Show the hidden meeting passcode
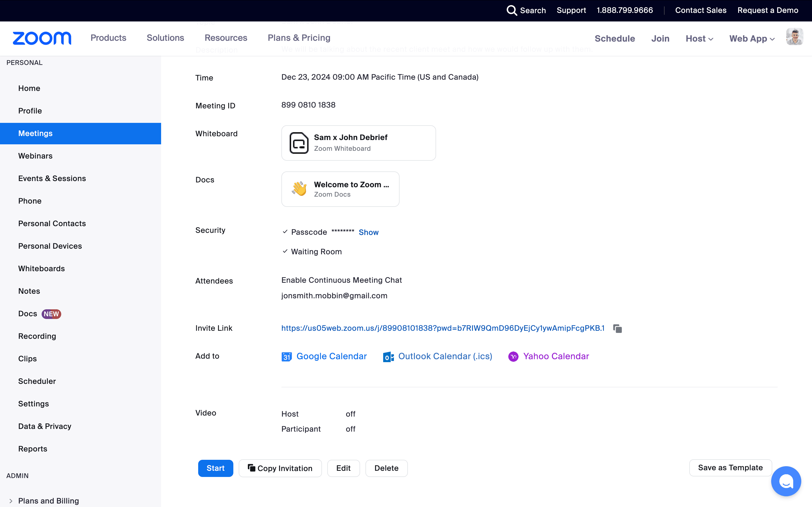 coord(368,232)
